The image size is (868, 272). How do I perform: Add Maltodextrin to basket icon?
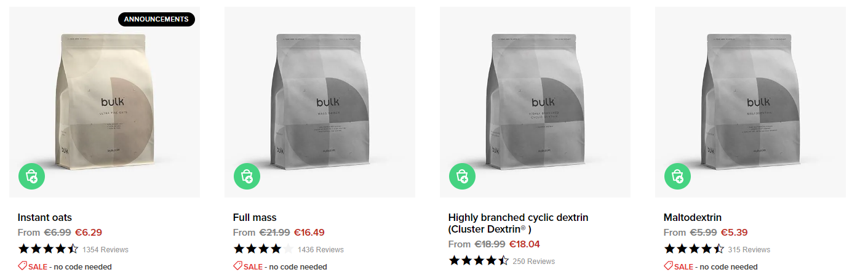677,176
